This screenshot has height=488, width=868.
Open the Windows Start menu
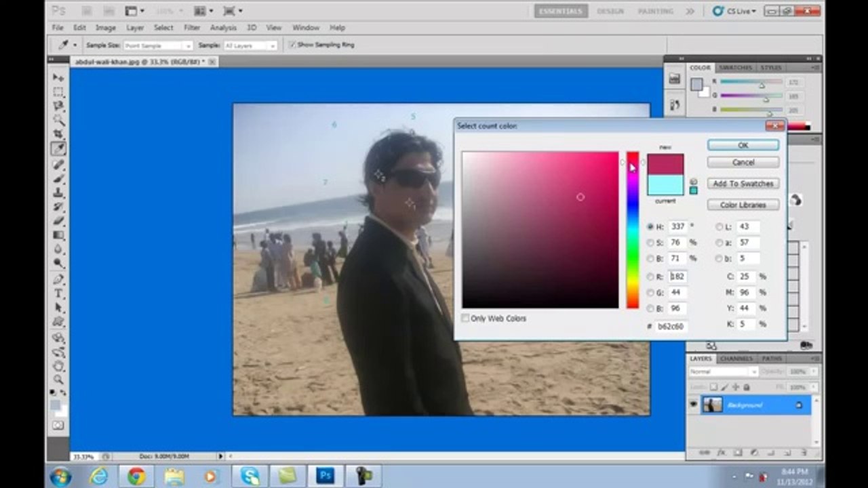[60, 476]
